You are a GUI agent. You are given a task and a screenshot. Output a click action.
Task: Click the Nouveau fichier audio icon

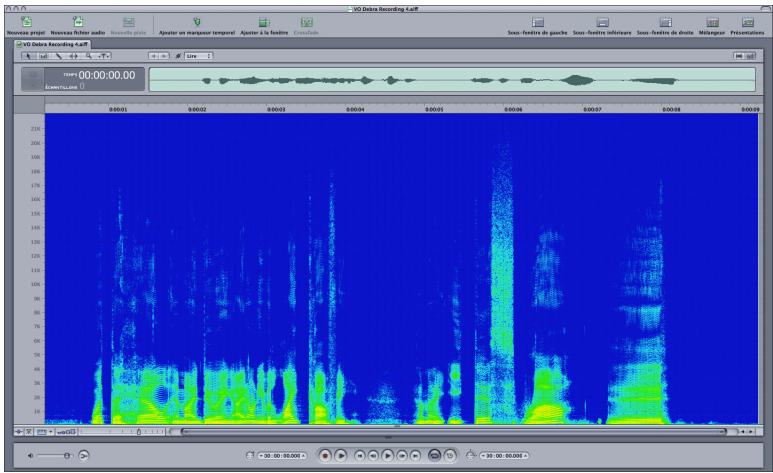point(78,22)
